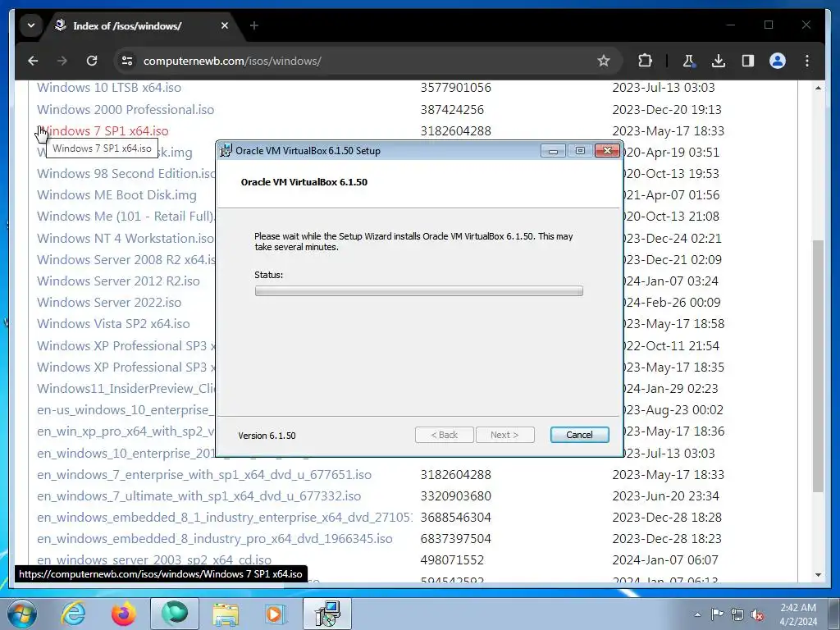Click the browser forward arrow
Image resolution: width=840 pixels, height=630 pixels.
(x=62, y=61)
